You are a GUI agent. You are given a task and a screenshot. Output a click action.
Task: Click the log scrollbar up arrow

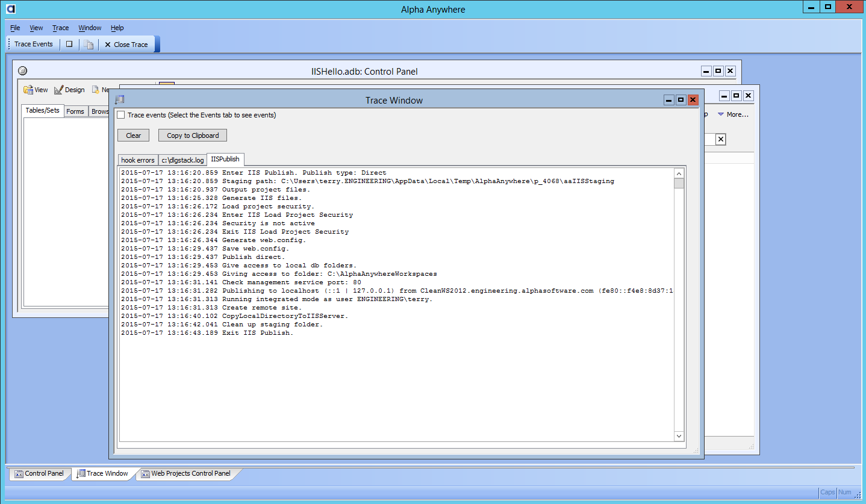coord(679,173)
